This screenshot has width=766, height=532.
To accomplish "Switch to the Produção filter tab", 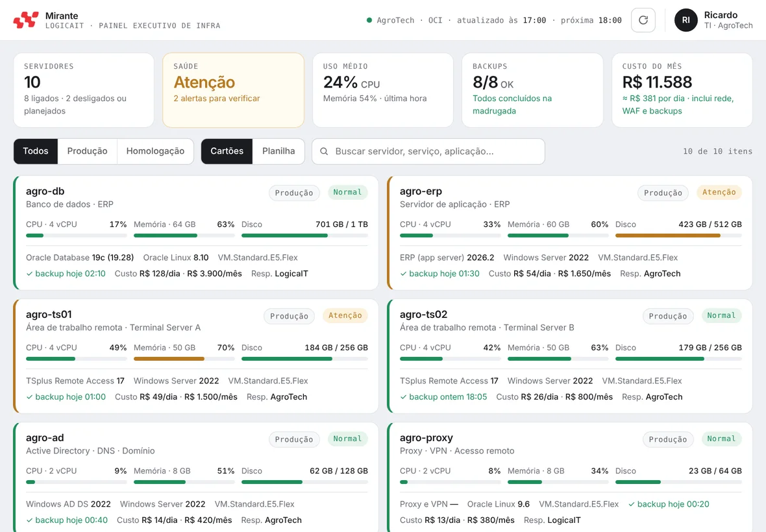I will click(88, 151).
